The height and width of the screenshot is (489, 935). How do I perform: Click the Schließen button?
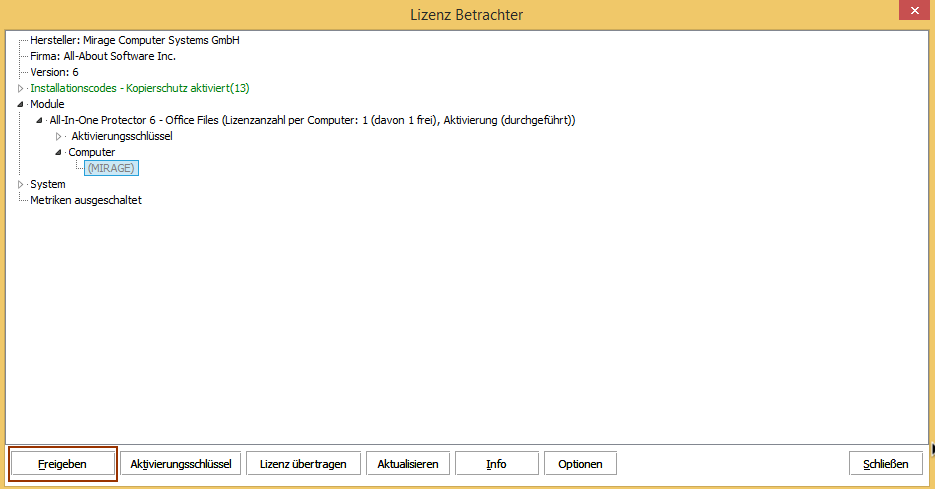[885, 464]
